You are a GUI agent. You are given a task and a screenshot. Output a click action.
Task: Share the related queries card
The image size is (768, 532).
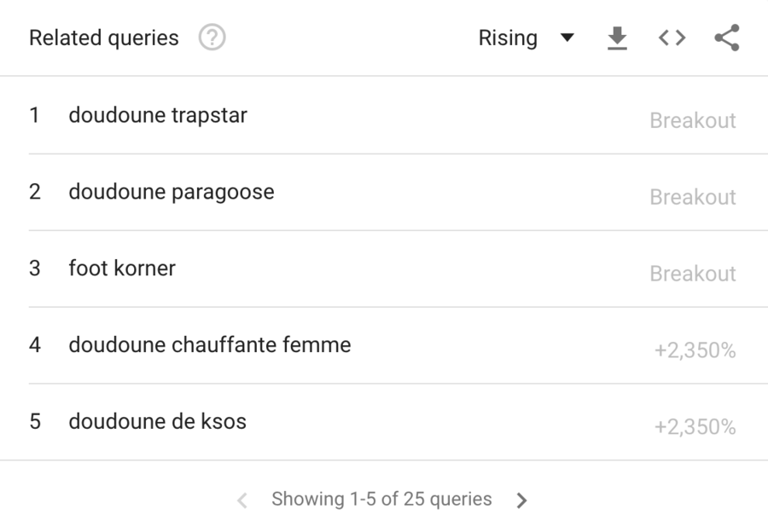click(x=726, y=38)
